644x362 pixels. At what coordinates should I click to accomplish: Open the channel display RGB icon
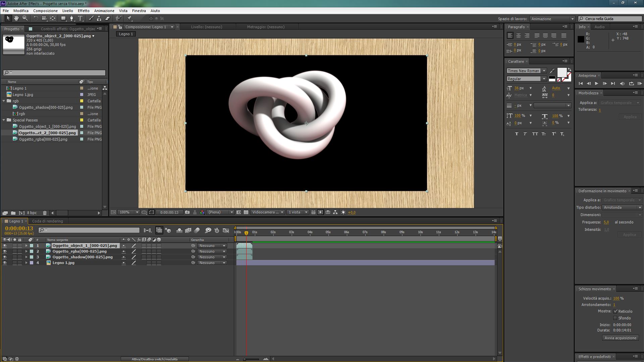click(x=202, y=212)
